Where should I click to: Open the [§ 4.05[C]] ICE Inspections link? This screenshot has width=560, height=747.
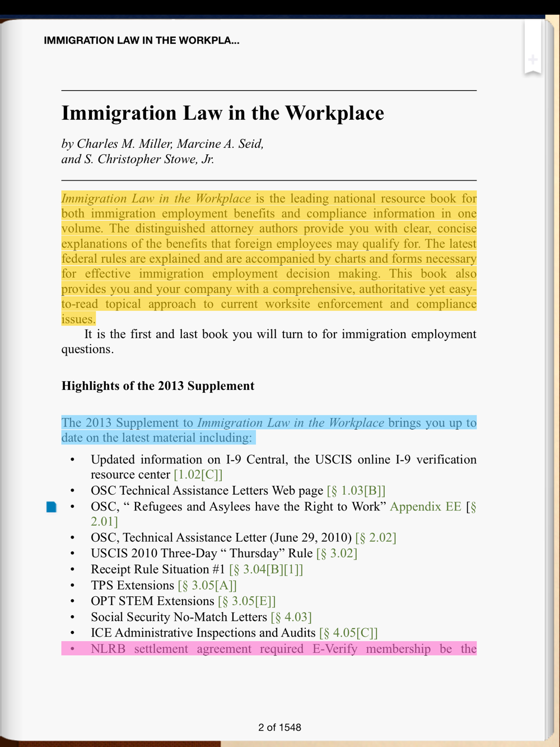348,633
